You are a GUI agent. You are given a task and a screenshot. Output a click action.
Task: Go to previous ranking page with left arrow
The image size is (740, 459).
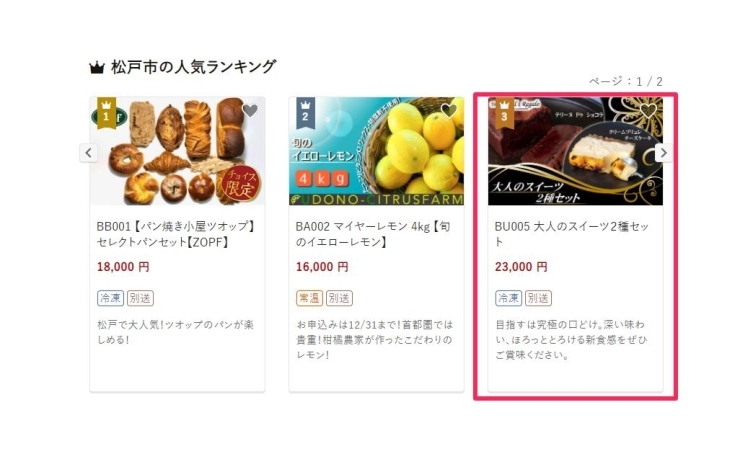point(88,153)
